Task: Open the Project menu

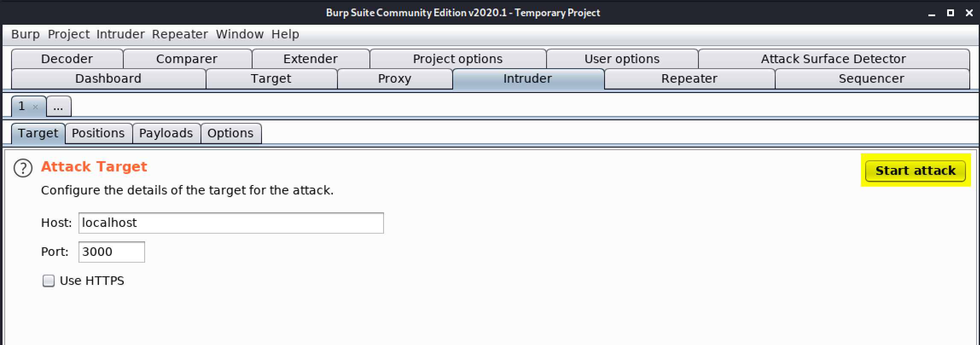Action: [69, 34]
